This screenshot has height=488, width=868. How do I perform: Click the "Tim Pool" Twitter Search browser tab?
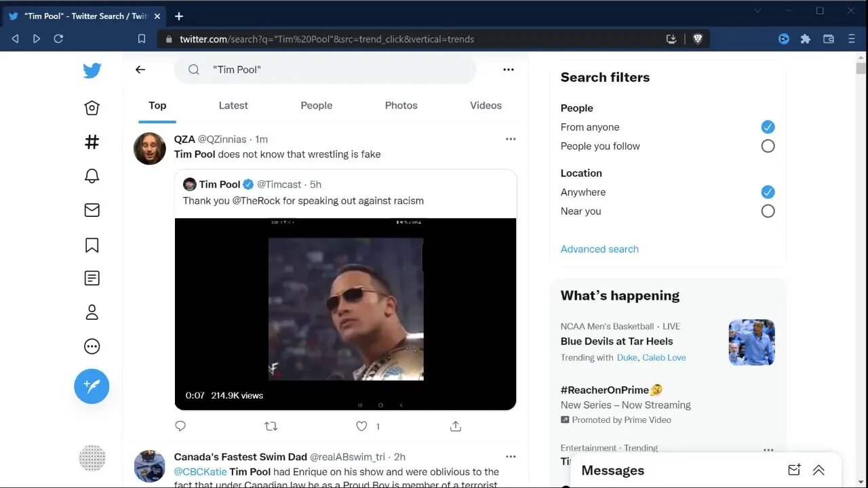[85, 16]
